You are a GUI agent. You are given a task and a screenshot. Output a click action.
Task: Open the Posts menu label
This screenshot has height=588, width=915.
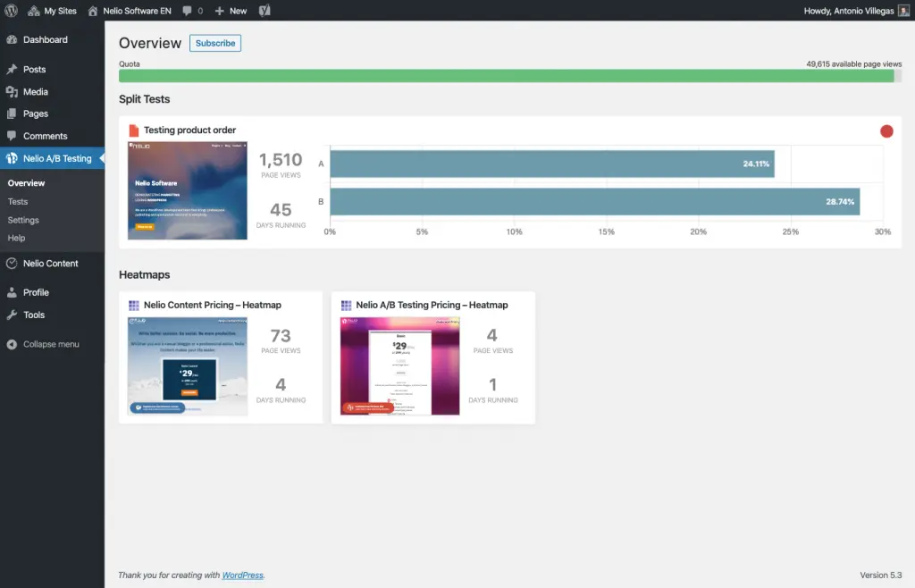click(x=35, y=70)
